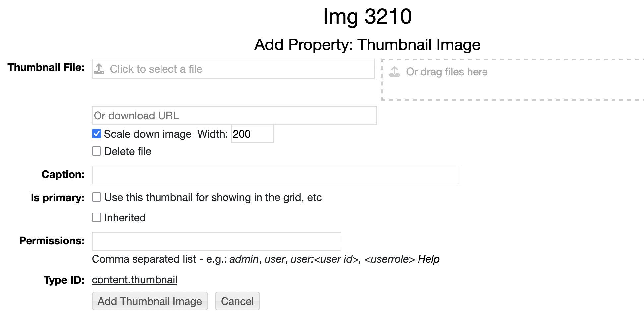Click the upload icon in file selector
Image resolution: width=644 pixels, height=334 pixels.
coord(99,69)
